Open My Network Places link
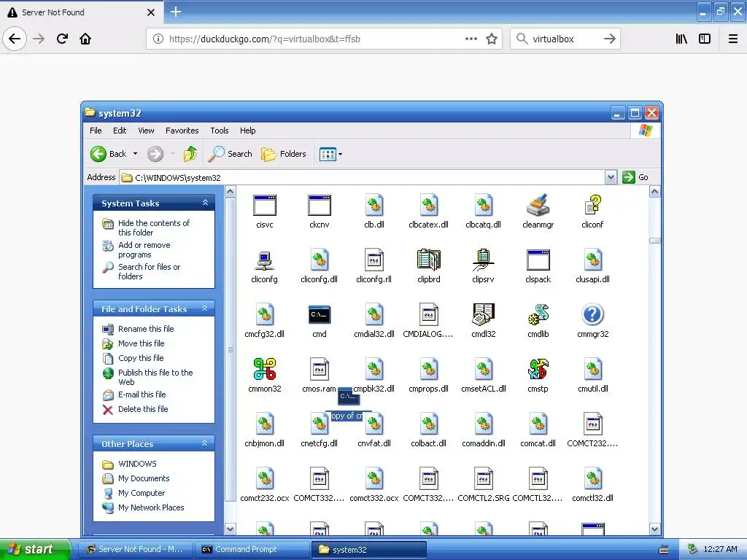747x560 pixels. click(151, 507)
